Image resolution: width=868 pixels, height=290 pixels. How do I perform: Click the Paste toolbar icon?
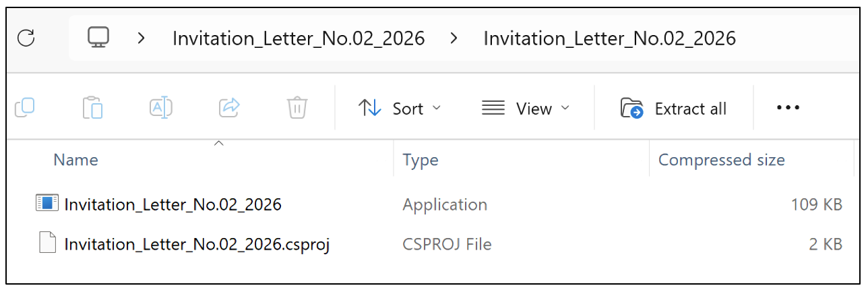(x=92, y=108)
